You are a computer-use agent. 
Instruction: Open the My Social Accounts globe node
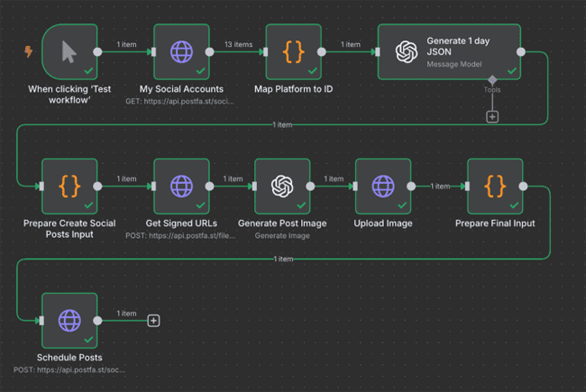coord(181,51)
